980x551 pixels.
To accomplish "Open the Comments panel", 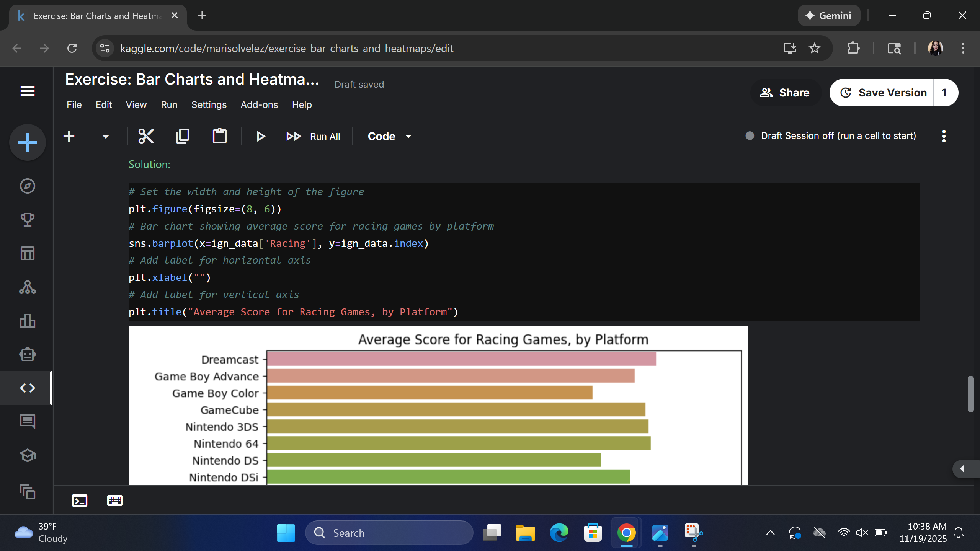I will tap(27, 421).
